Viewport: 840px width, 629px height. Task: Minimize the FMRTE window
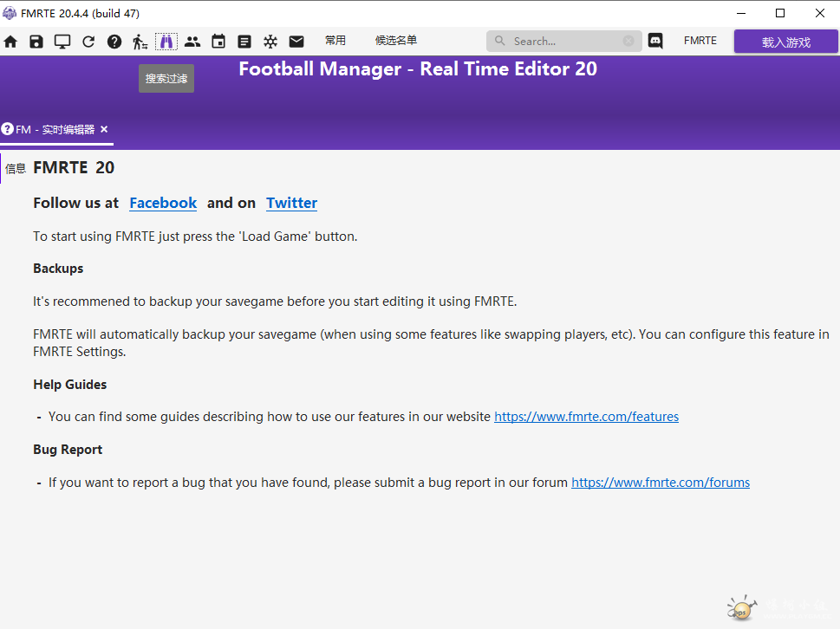coord(741,13)
